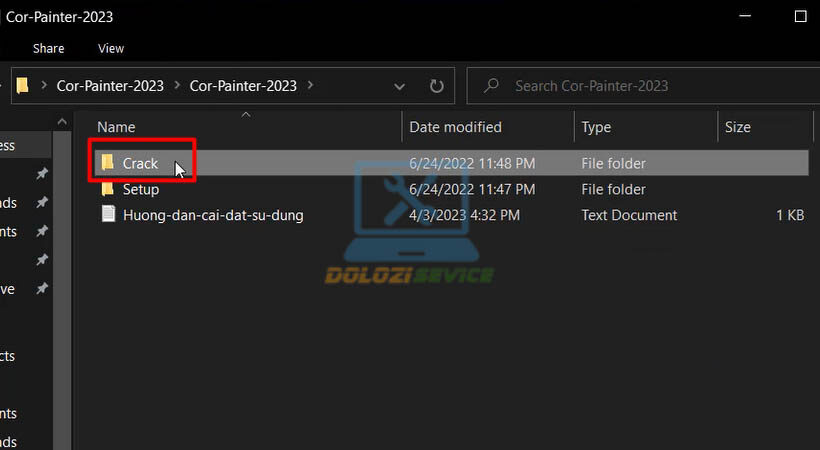This screenshot has width=820, height=450.
Task: Click the Search Cor-Painter-2023 field
Action: (640, 86)
